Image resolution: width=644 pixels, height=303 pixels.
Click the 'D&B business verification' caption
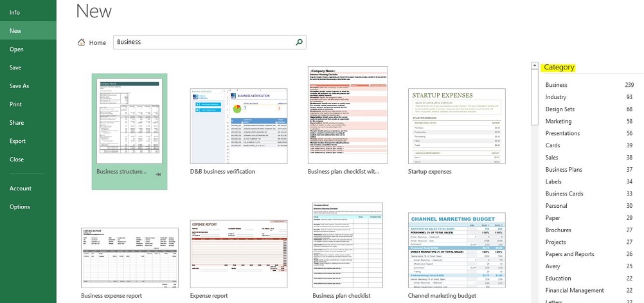coord(222,171)
